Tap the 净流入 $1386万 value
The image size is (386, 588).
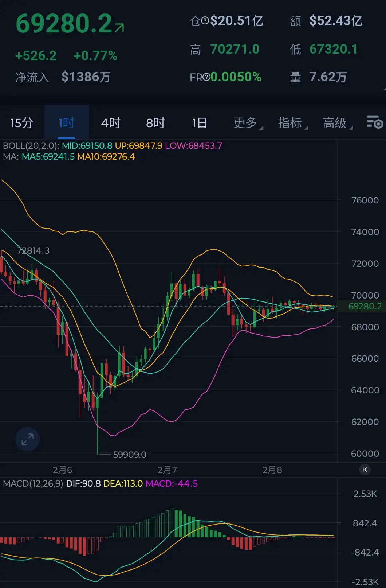[x=86, y=77]
